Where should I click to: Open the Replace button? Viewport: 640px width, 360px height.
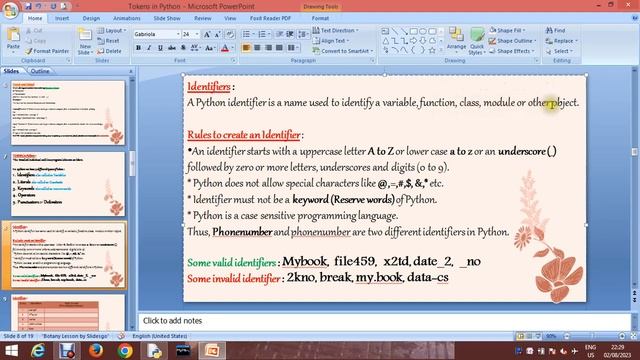(x=562, y=41)
